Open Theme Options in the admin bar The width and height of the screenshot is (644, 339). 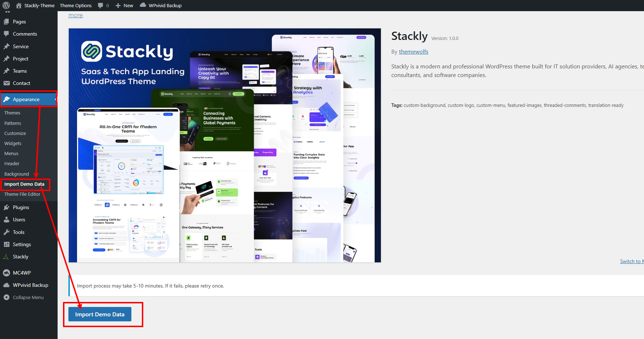[76, 5]
